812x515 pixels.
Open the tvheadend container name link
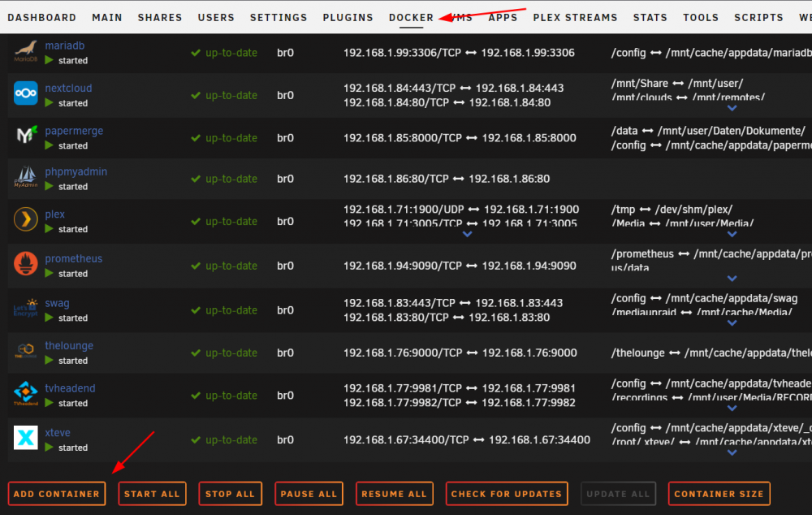point(70,388)
